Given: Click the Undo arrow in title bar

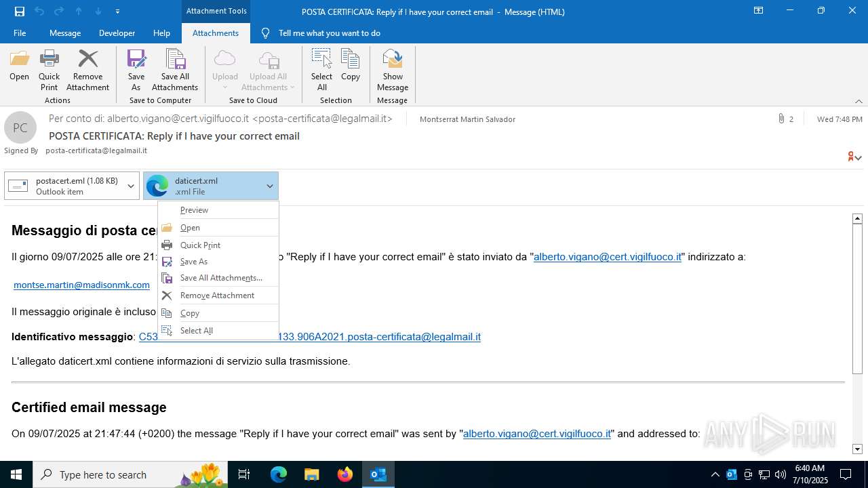Looking at the screenshot, I should pyautogui.click(x=39, y=12).
